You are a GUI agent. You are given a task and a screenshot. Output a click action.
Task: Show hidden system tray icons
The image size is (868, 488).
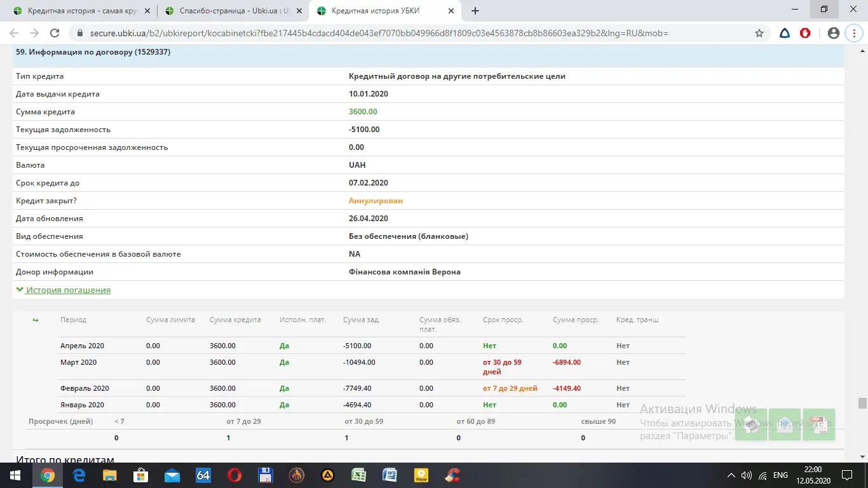(731, 475)
